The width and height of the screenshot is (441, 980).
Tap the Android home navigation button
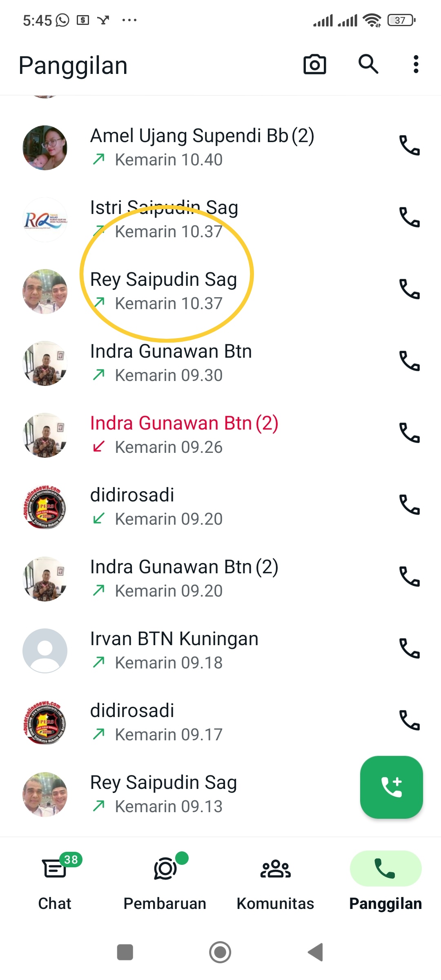click(220, 953)
